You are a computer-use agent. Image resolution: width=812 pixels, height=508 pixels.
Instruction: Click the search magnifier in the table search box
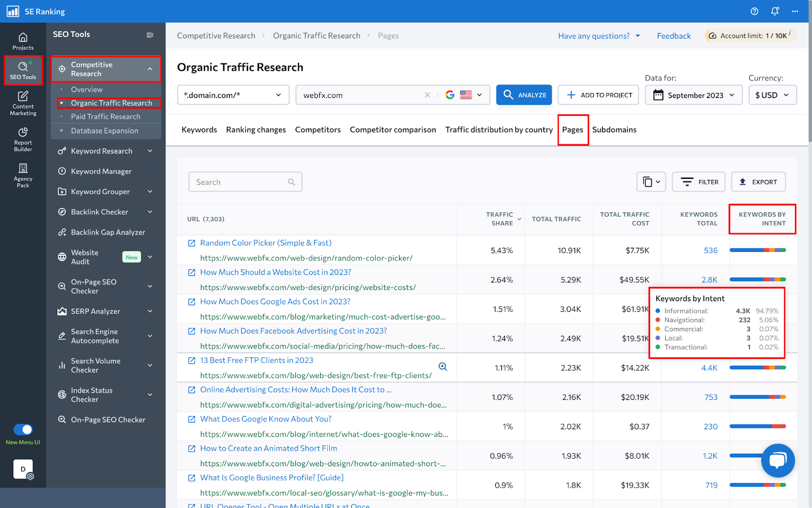click(291, 182)
